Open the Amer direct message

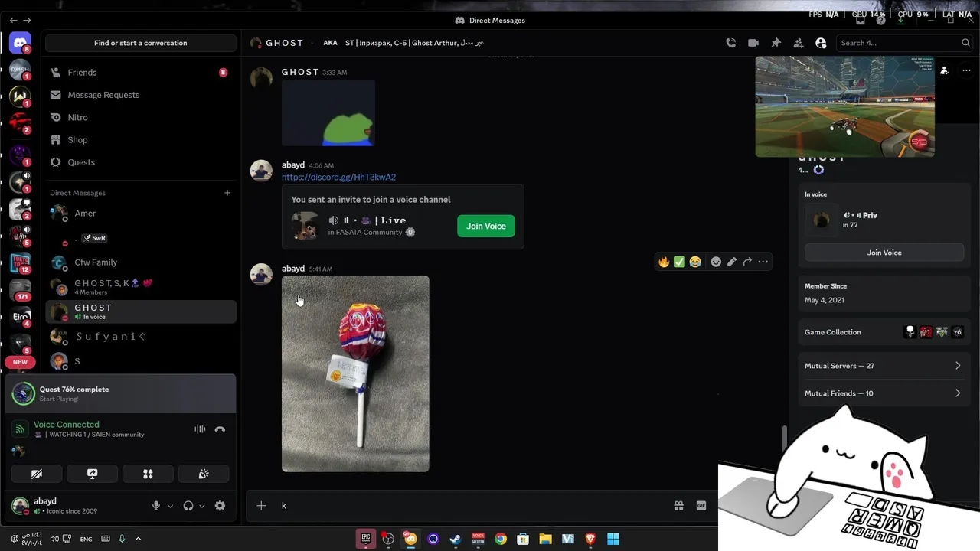click(141, 214)
